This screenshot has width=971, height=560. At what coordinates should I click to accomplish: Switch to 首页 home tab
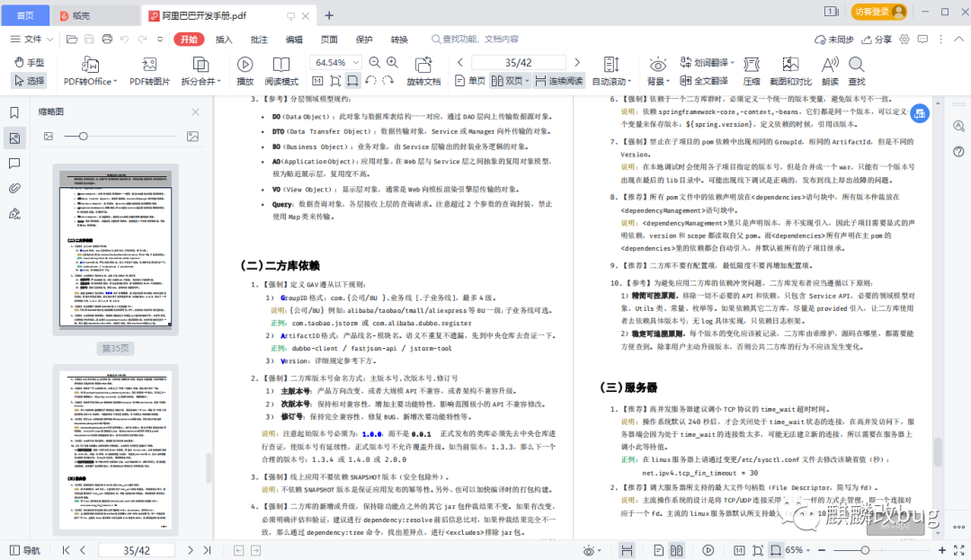coord(25,15)
